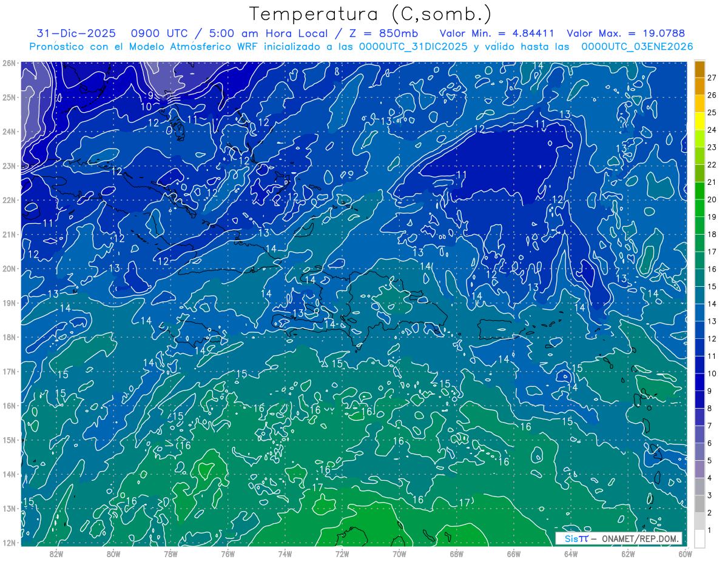
Task: Click the 17N latitude label
Action: (x=9, y=371)
